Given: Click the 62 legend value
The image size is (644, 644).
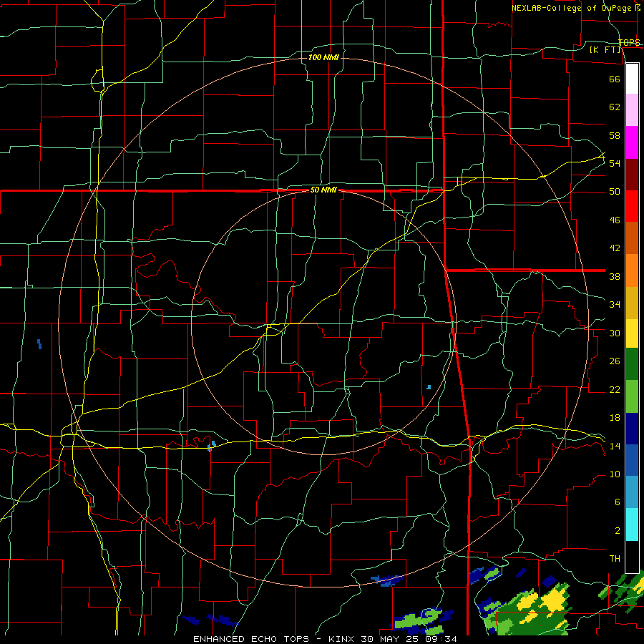Looking at the screenshot, I should (x=615, y=107).
